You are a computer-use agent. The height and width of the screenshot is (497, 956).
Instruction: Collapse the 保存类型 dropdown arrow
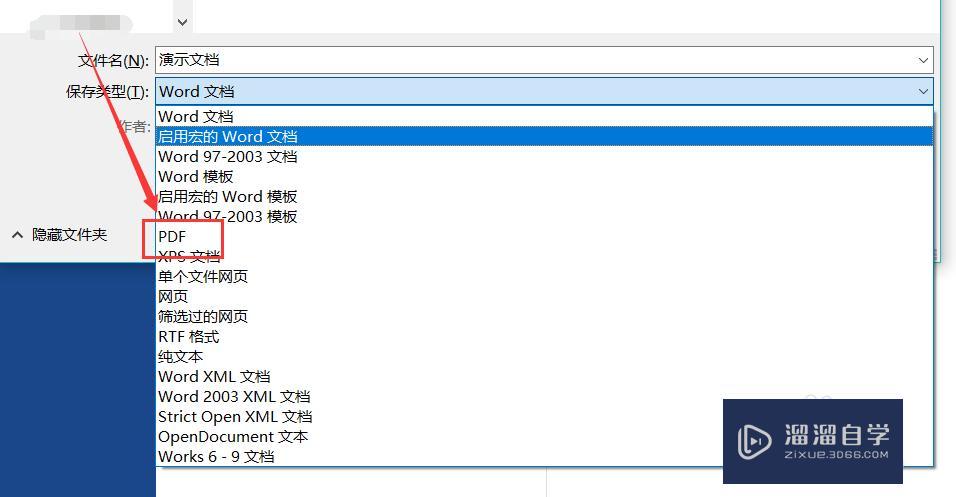coord(923,91)
